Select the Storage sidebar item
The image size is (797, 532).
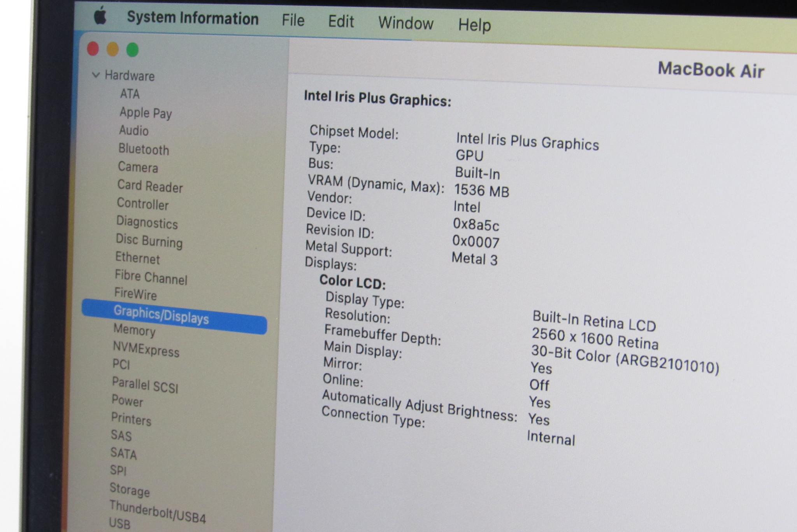coord(130,490)
